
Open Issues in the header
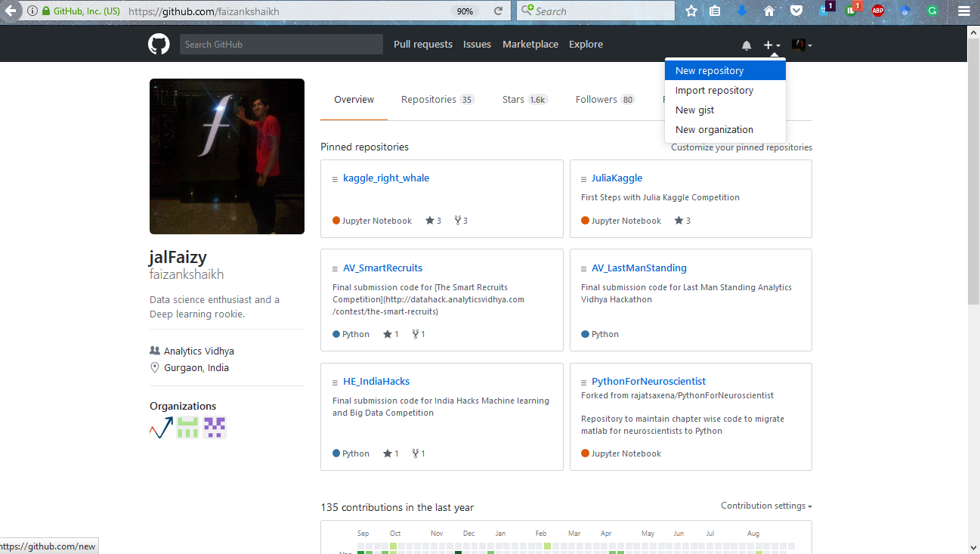[x=477, y=45]
